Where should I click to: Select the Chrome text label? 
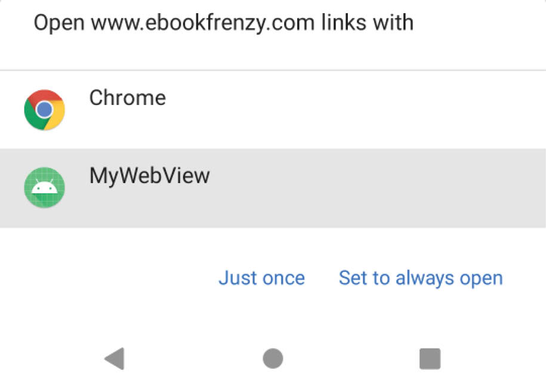pos(128,97)
